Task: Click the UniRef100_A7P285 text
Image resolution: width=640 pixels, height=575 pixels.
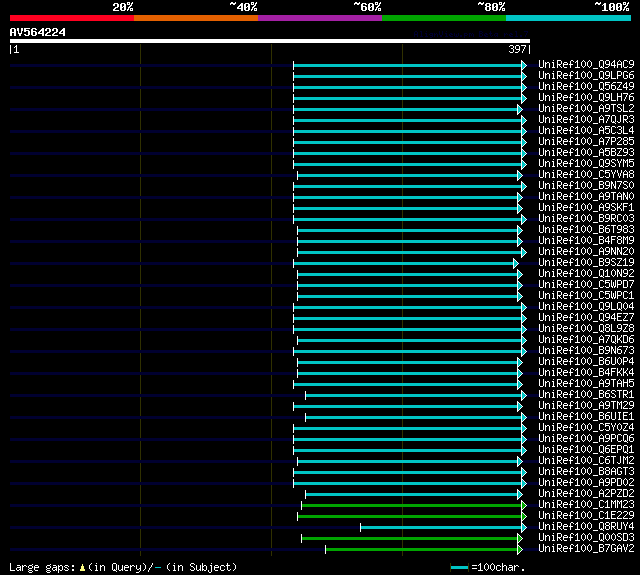Action: [x=586, y=142]
